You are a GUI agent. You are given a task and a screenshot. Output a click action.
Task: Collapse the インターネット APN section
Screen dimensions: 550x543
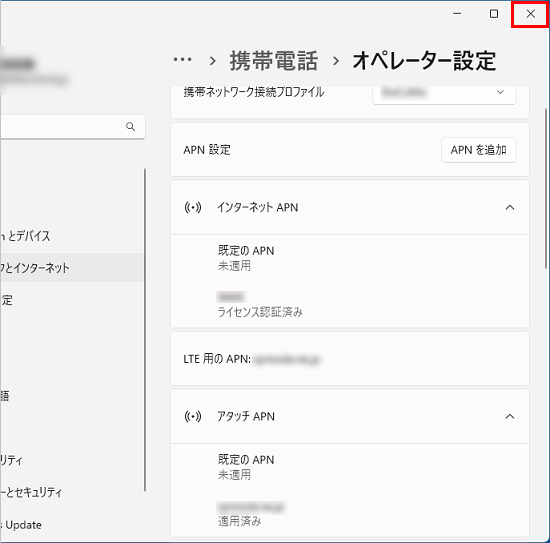(510, 207)
